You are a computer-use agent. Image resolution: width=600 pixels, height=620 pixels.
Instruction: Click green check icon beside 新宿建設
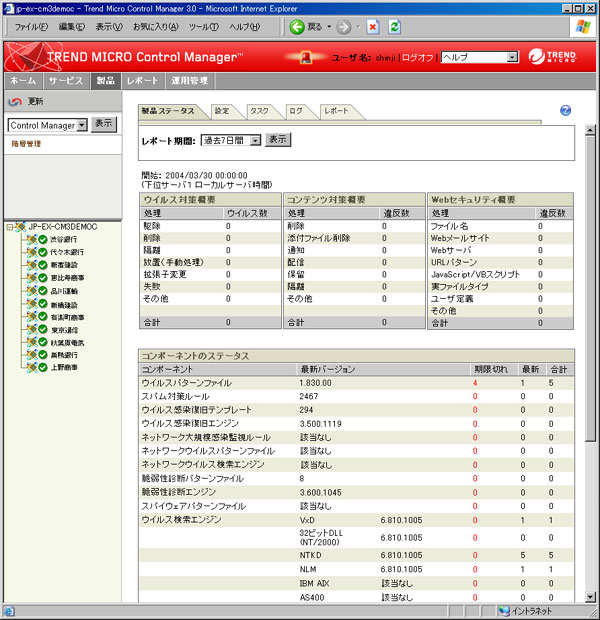point(43,265)
